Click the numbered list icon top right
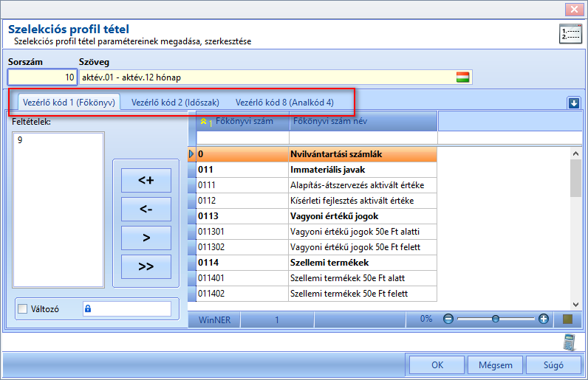This screenshot has height=380, width=588. point(570,34)
